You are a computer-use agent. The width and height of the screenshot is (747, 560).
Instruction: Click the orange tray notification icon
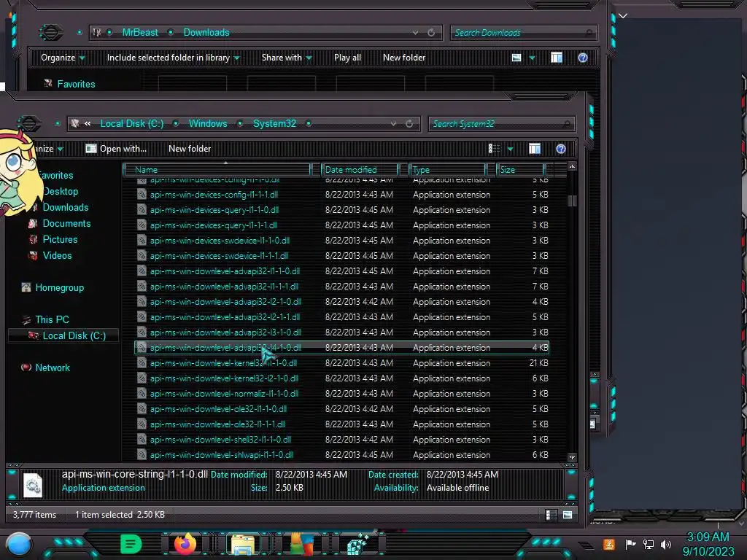click(x=609, y=544)
